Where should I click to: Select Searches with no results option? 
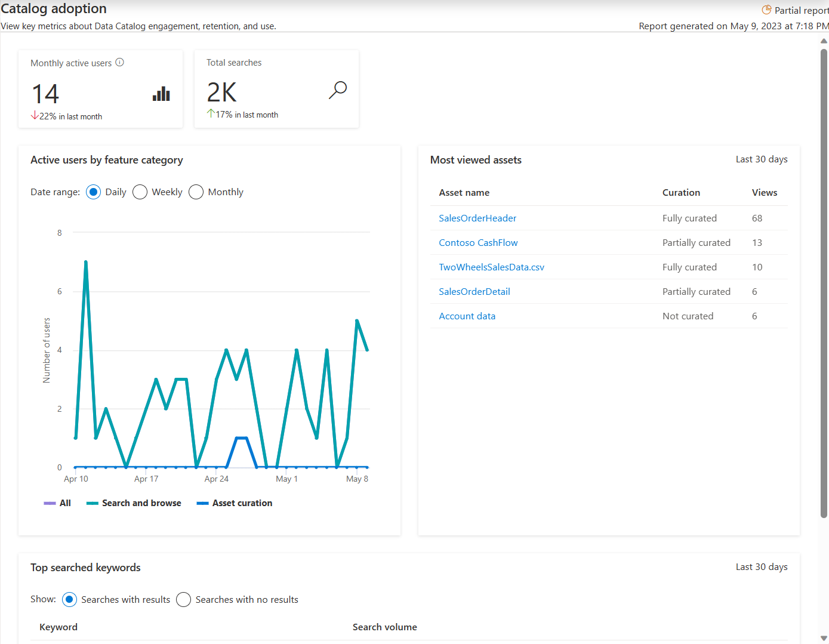[184, 600]
